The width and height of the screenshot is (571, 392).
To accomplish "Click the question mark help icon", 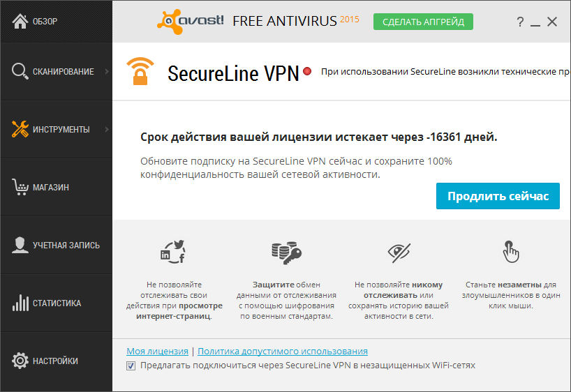I will coord(520,22).
